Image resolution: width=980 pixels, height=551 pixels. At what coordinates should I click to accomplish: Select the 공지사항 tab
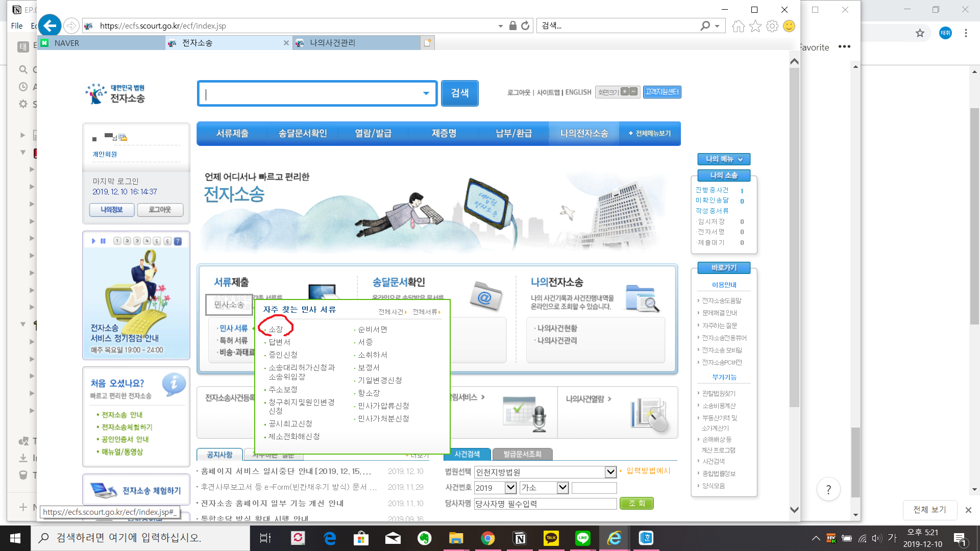click(x=219, y=455)
